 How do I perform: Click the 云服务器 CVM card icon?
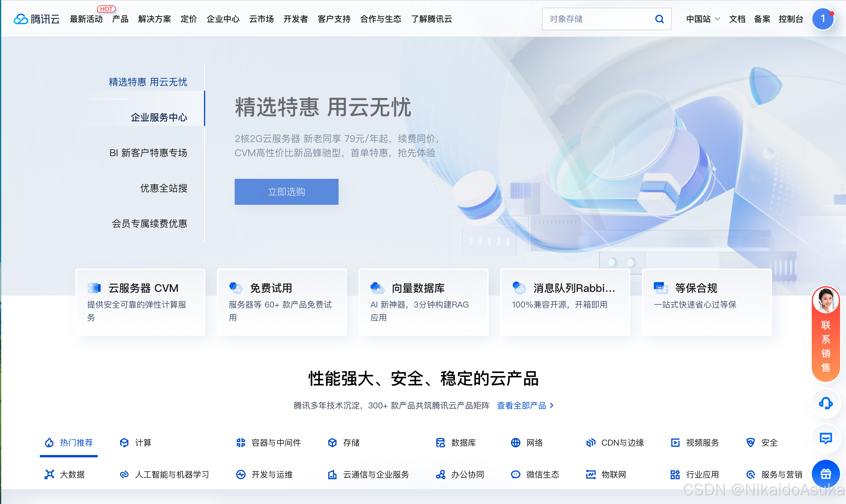point(94,288)
